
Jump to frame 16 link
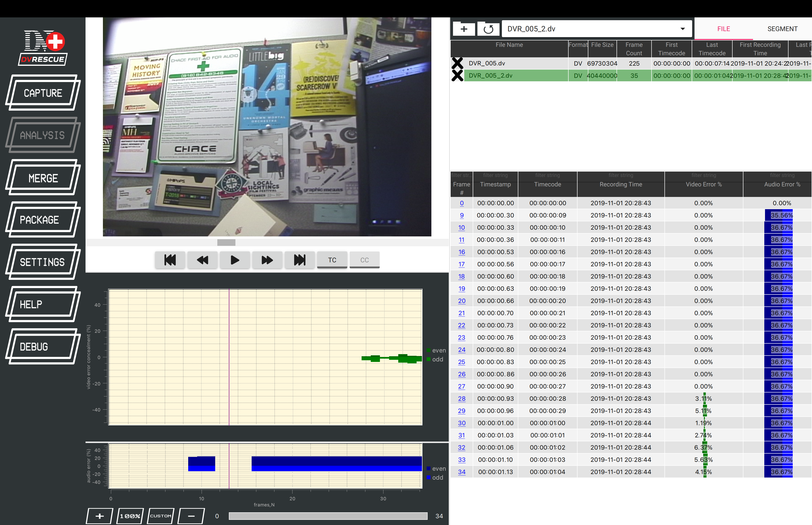coord(462,252)
